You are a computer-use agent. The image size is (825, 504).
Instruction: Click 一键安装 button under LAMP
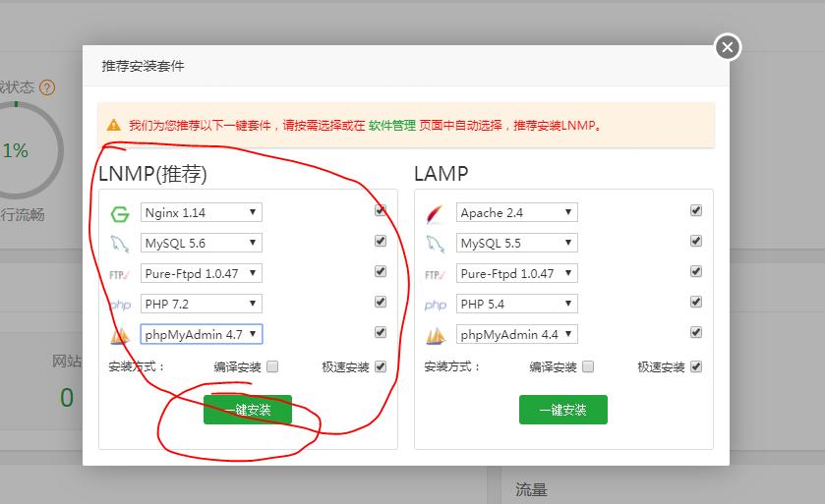[x=563, y=410]
